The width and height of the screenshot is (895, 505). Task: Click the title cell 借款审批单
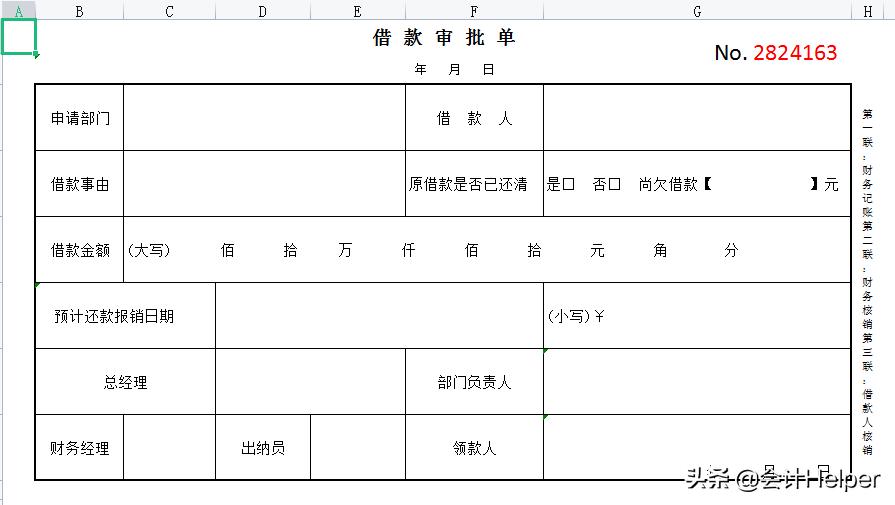pos(444,38)
